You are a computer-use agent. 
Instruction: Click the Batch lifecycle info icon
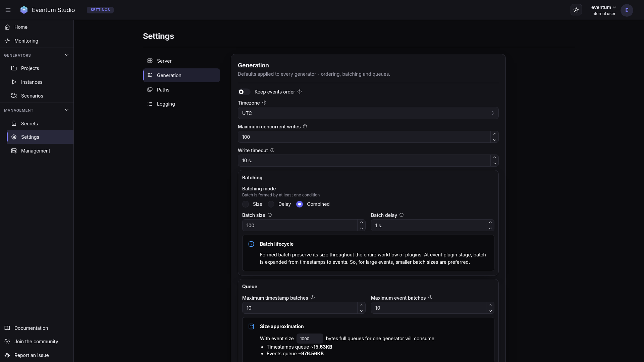(251, 244)
